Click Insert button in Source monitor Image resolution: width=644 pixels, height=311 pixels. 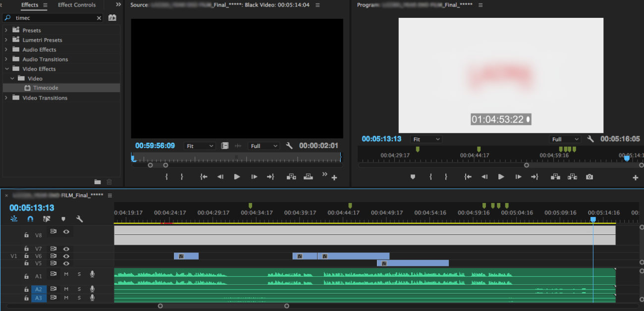pos(291,177)
